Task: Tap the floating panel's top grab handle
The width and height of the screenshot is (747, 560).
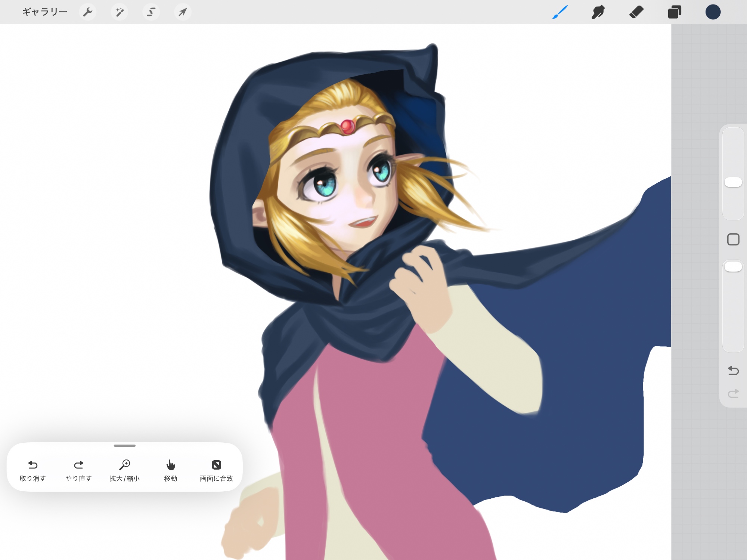Action: click(x=124, y=446)
